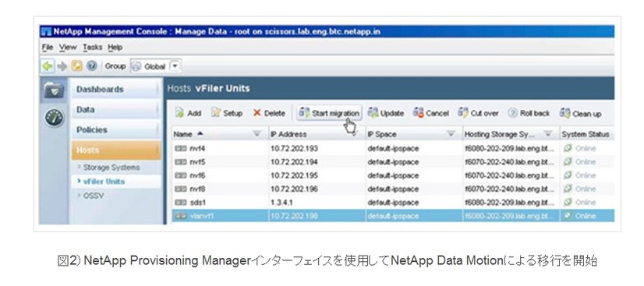Image resolution: width=644 pixels, height=286 pixels.
Task: Select the gauge performance sidebar icon
Action: coord(55,118)
